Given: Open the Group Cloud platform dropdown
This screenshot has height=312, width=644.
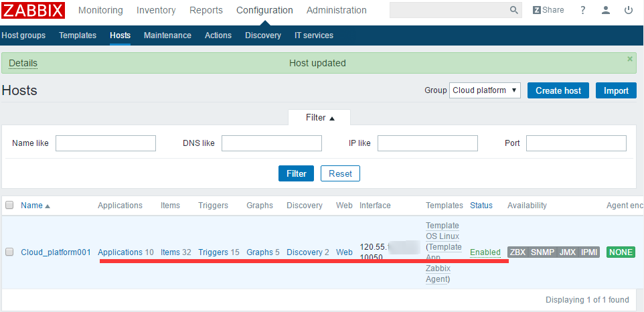Looking at the screenshot, I should (x=485, y=90).
